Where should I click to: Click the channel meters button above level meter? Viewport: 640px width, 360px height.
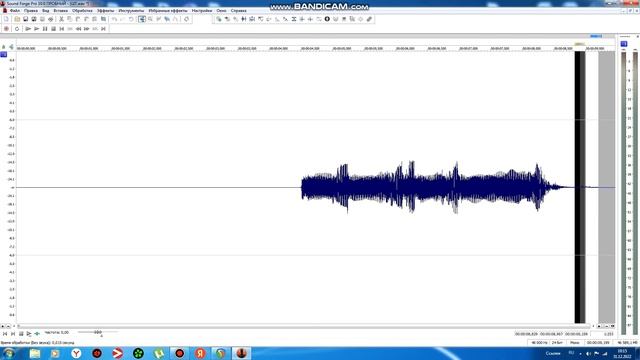coord(624,44)
